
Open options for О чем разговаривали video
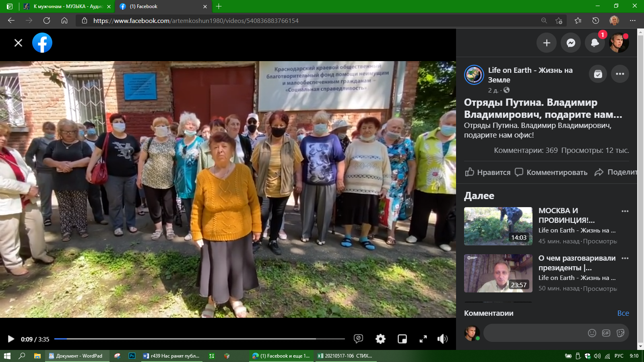(x=625, y=258)
